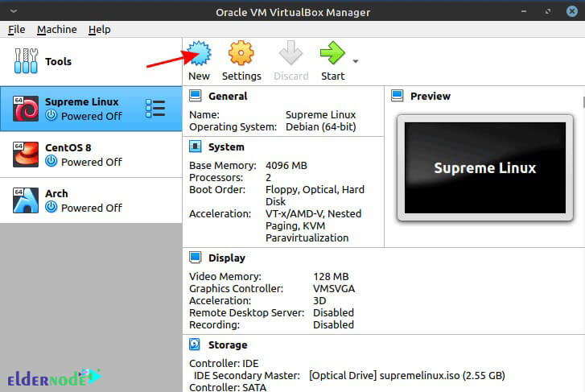Click the Preview heading

point(431,97)
